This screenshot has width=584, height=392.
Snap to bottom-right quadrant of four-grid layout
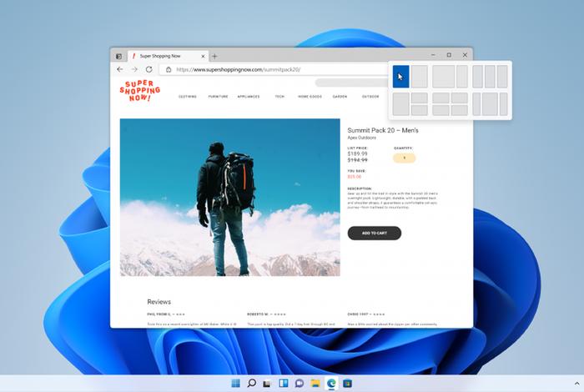[x=460, y=110]
